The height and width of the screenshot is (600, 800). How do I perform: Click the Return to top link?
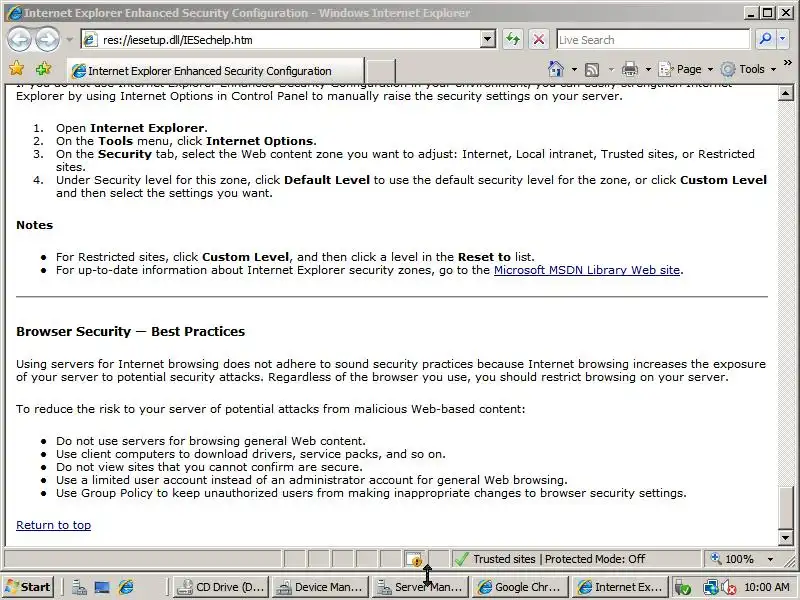tap(54, 525)
